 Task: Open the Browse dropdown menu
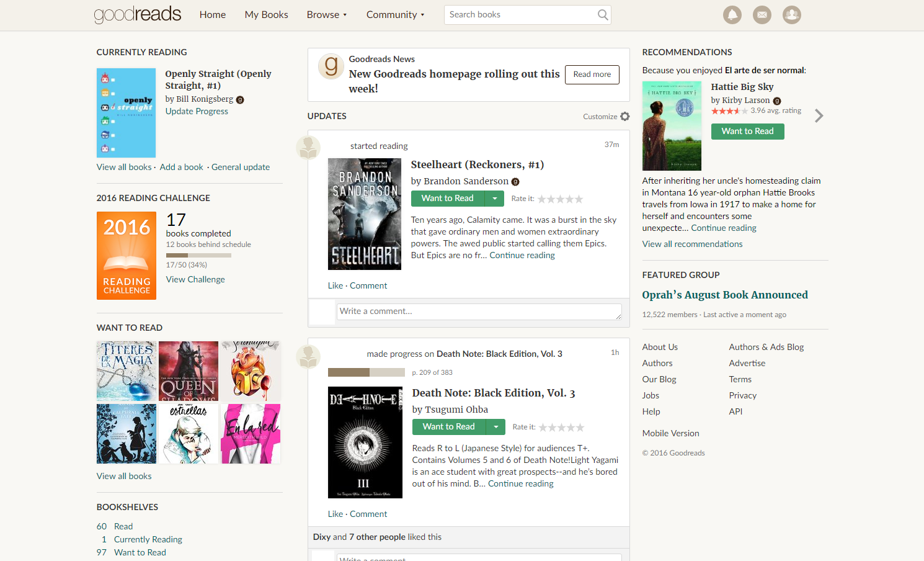click(326, 15)
